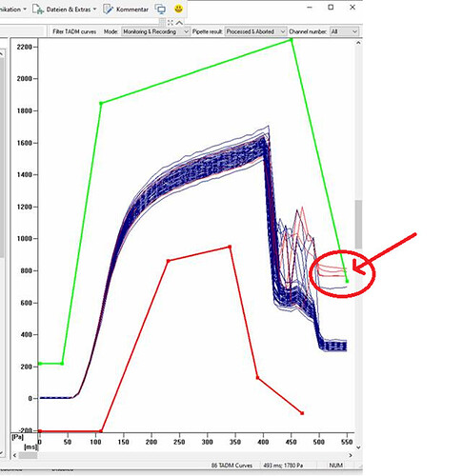Click the red lower limit end point near -100 Pa
Screen dimensions: 463x476
302,413
